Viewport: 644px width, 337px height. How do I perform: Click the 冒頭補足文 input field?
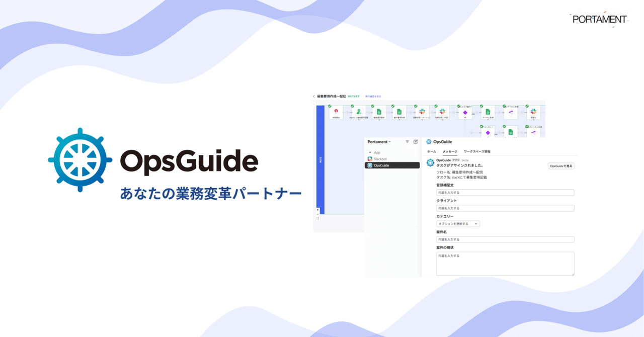[x=504, y=193]
